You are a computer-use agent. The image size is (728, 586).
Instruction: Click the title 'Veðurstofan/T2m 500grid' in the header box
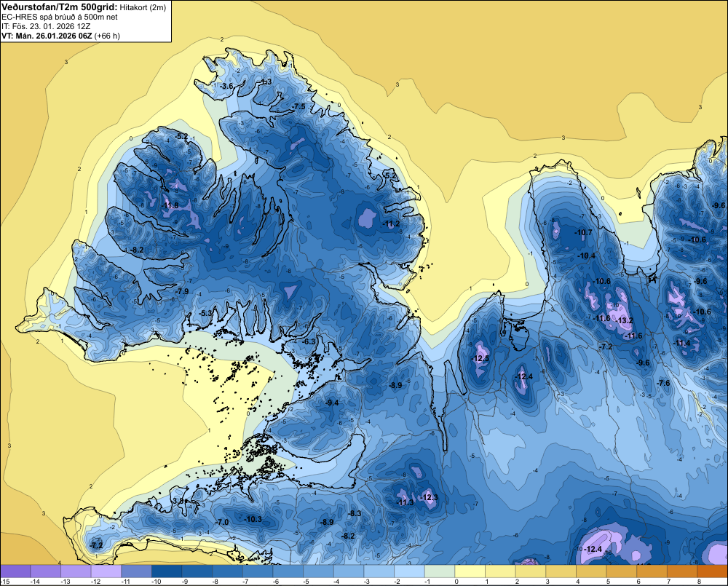[59, 7]
